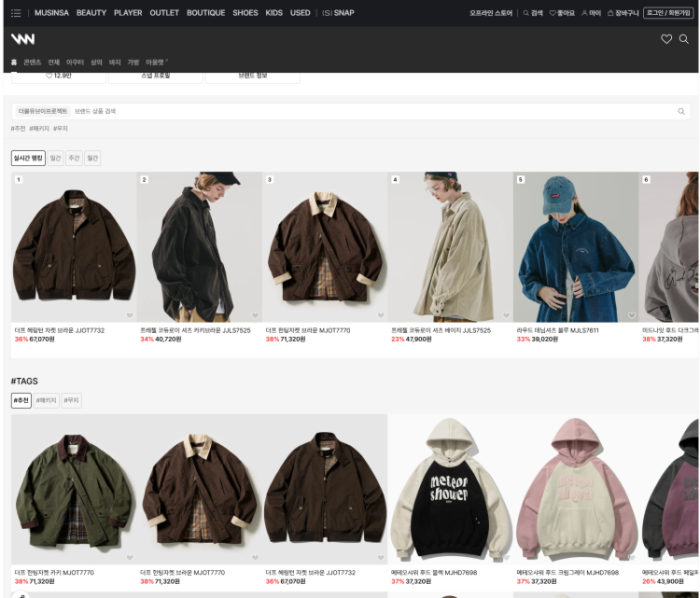The height and width of the screenshot is (598, 700).
Task: Select the 일간 ranking filter
Action: point(56,159)
